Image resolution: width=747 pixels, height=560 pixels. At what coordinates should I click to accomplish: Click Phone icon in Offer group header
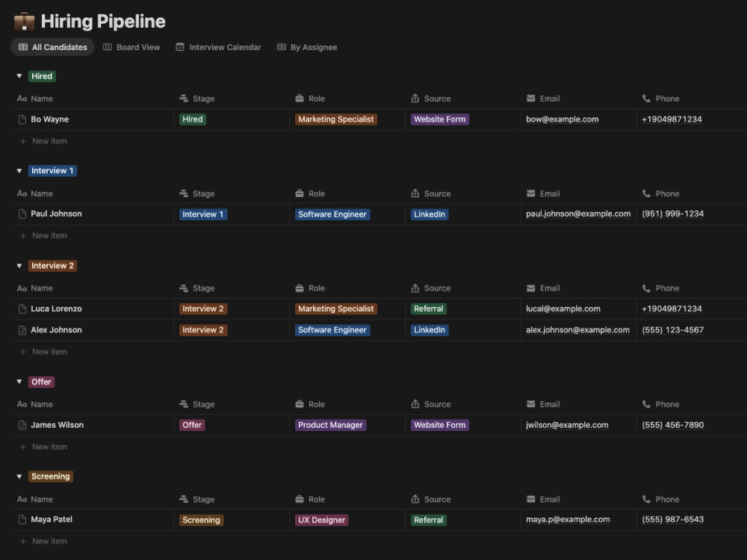[x=646, y=404]
